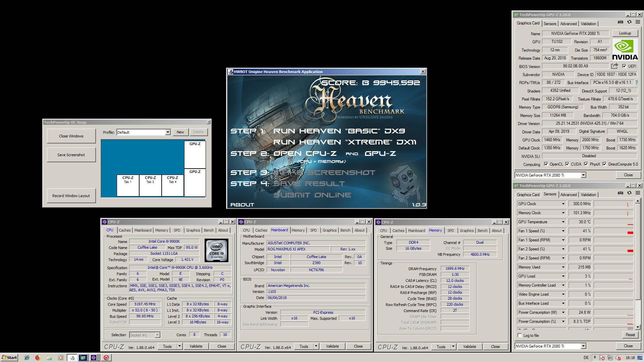Screen dimensions: 644x362
Task: Open the SPD tab in the CPU-Z Mainboard window
Action: pos(313,230)
